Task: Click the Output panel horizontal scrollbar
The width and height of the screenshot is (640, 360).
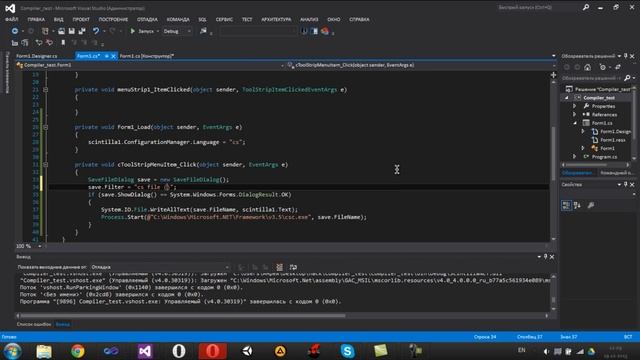Action: pos(183,316)
